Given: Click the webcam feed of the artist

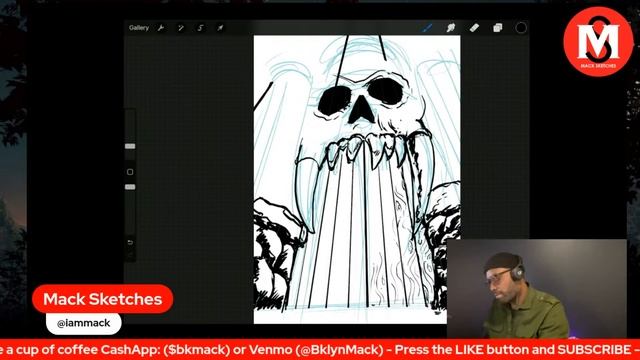Looking at the screenshot, I should (537, 289).
